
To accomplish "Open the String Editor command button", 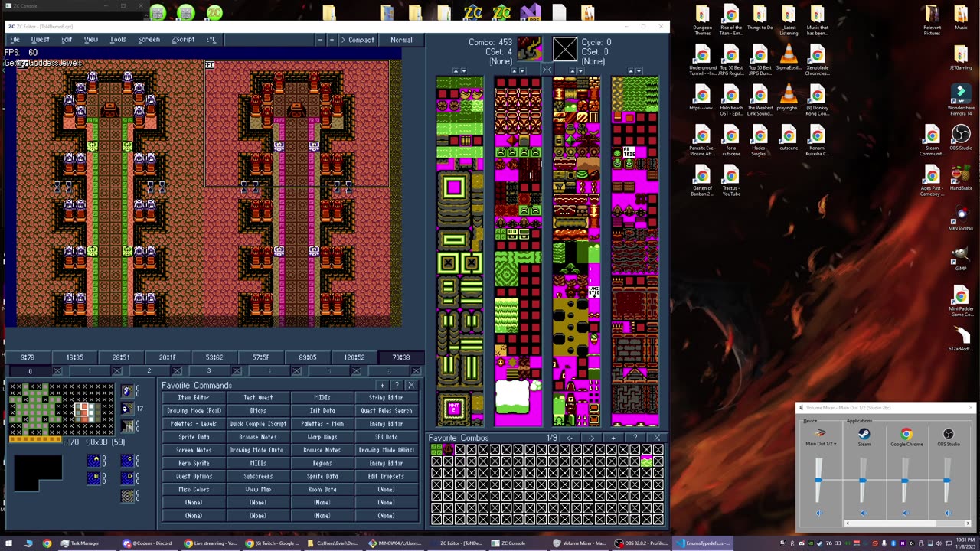I will click(x=386, y=398).
